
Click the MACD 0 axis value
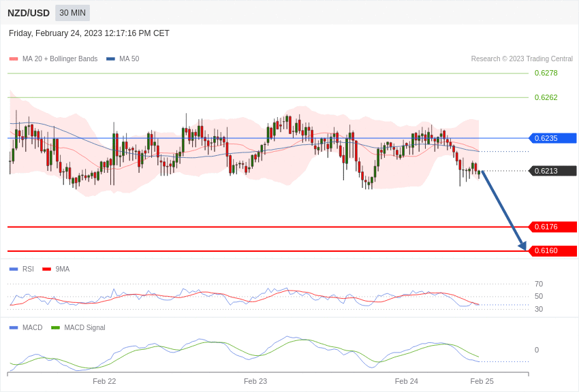[537, 350]
